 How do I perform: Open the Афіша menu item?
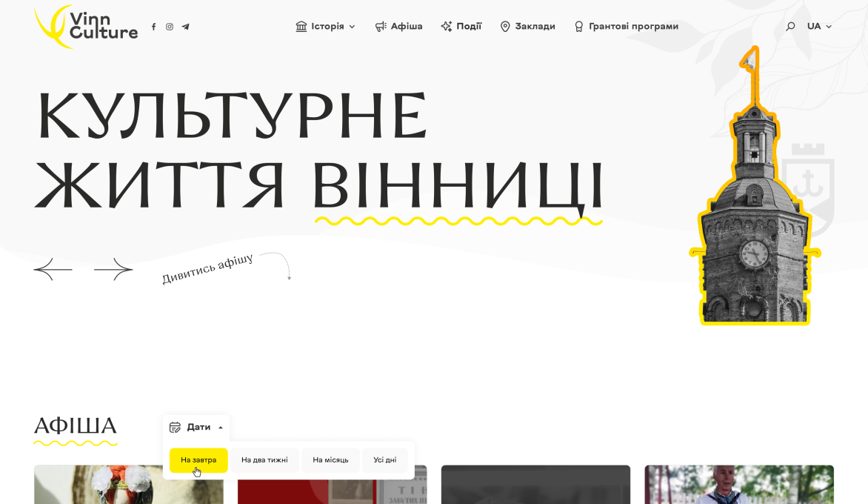[398, 26]
